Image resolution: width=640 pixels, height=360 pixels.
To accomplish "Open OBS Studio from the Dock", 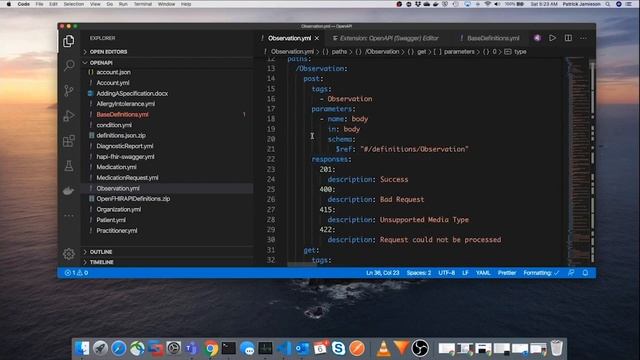I will click(420, 349).
